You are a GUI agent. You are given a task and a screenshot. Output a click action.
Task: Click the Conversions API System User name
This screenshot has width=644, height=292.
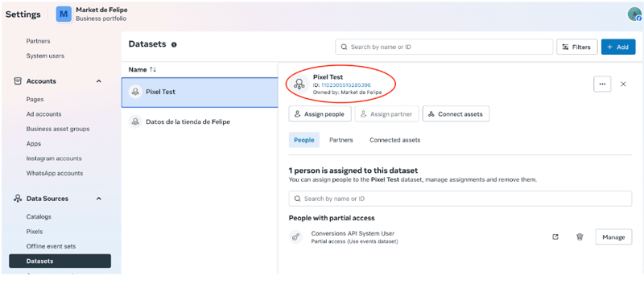click(x=353, y=234)
